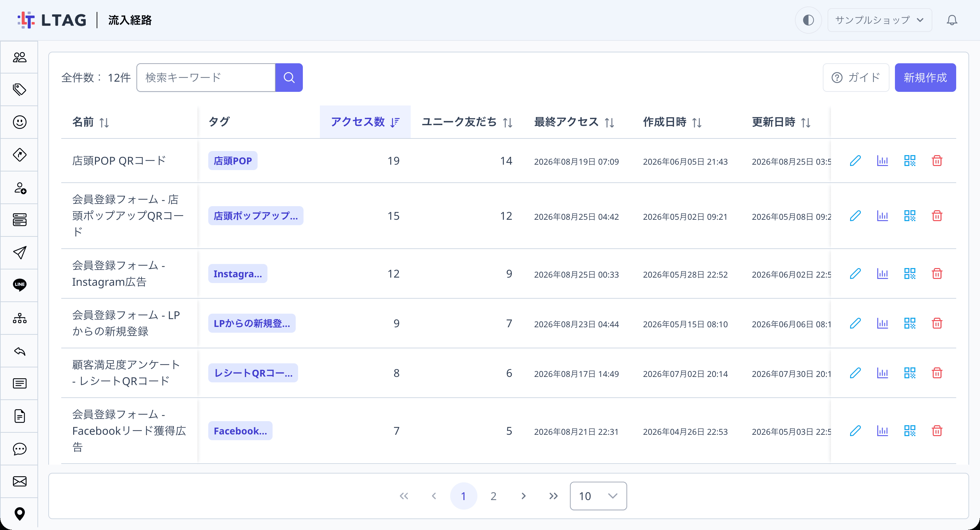Go to next page arrow

click(x=523, y=496)
